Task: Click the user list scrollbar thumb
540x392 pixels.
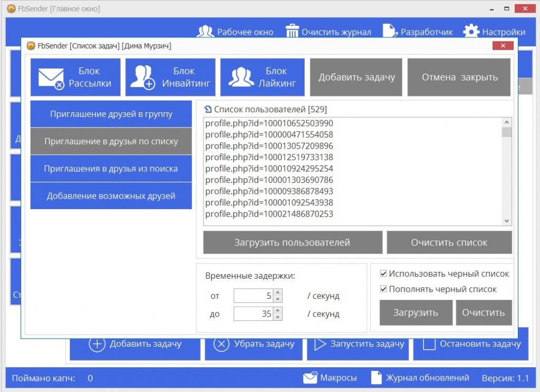Action: [x=507, y=132]
